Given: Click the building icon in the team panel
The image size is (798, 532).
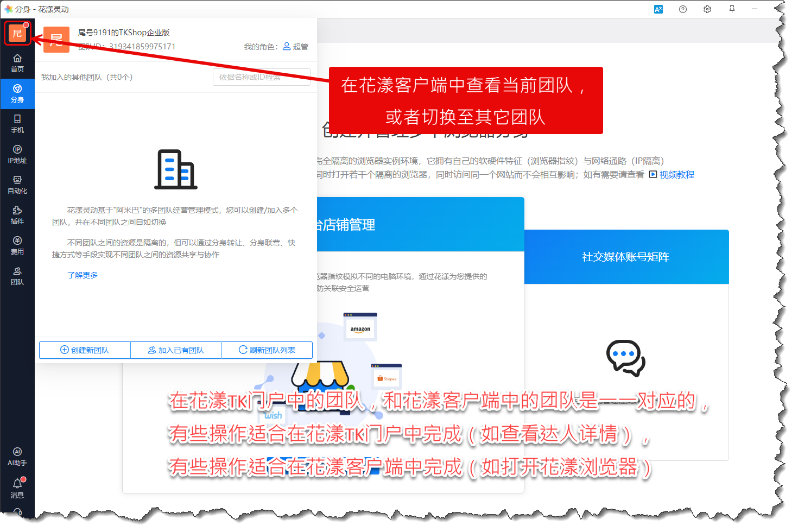Looking at the screenshot, I should 176,169.
